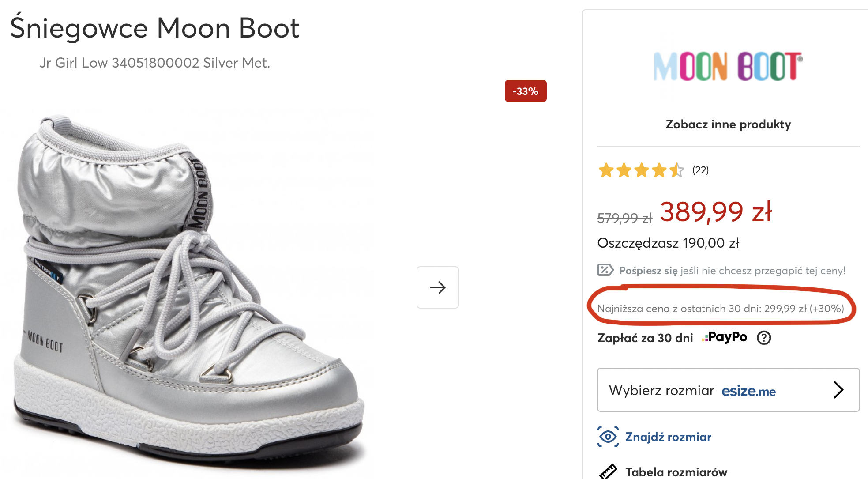Click the Zapłać za 30 dni text

645,338
